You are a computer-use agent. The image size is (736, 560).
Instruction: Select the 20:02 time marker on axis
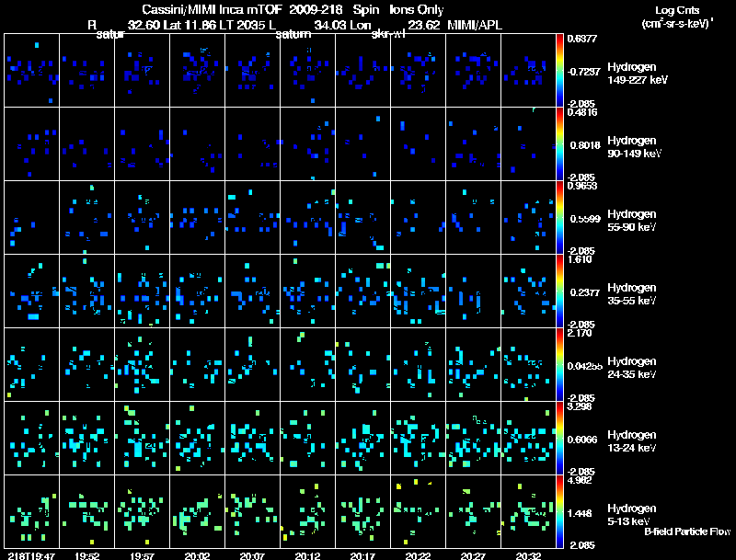(197, 555)
